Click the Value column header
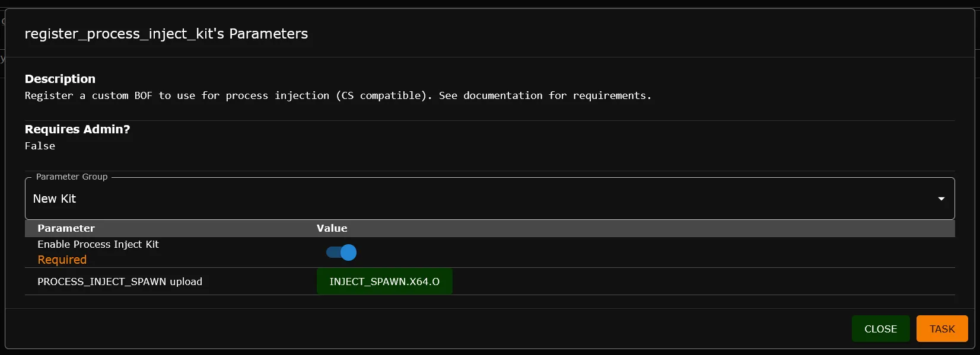Screen dimensions: 980x355 coord(332,228)
